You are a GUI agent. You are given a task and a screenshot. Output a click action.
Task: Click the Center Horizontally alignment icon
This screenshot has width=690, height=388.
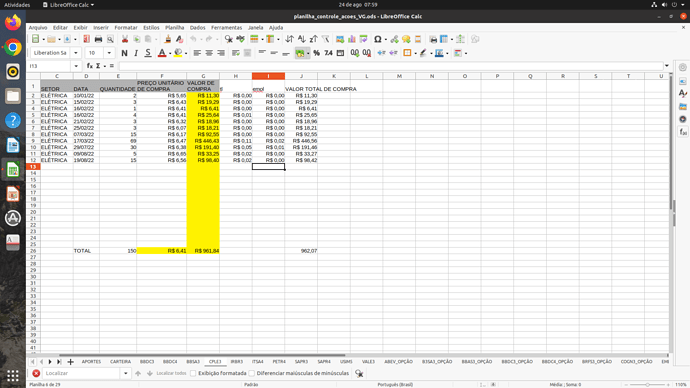pos(209,53)
